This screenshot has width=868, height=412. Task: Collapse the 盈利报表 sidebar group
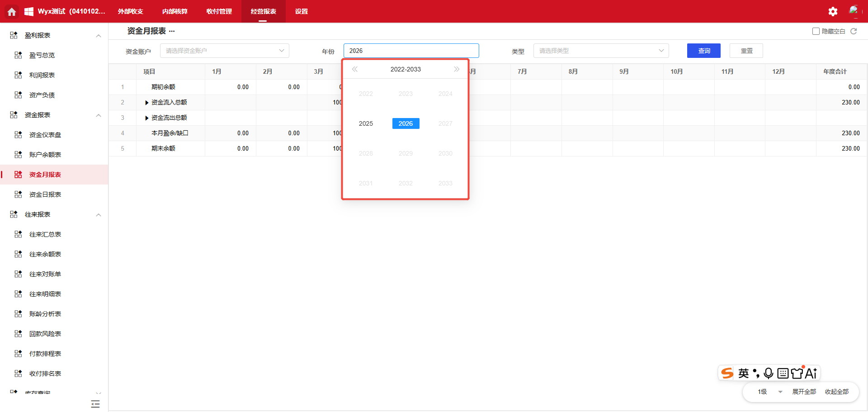pos(99,35)
